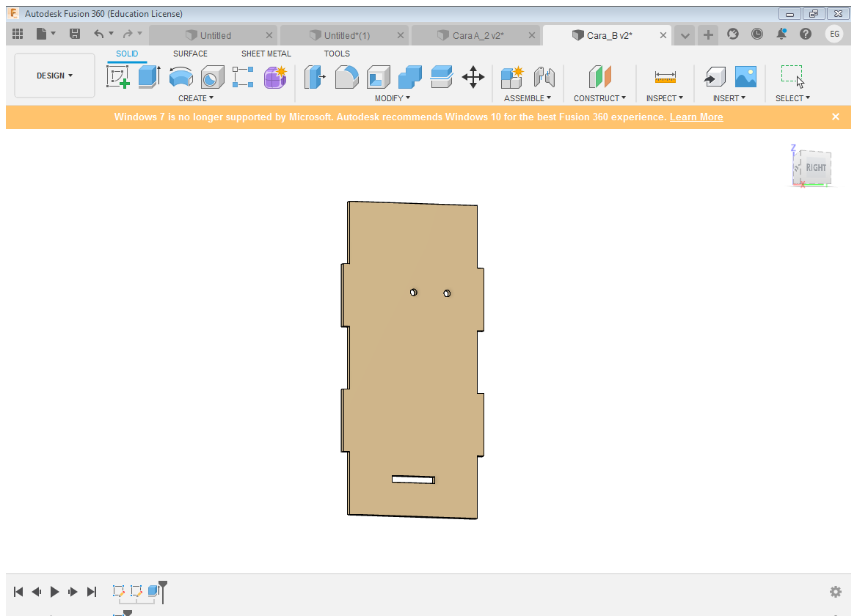The height and width of the screenshot is (616, 857).
Task: Open the Extensions icon in title bar
Action: click(x=733, y=34)
